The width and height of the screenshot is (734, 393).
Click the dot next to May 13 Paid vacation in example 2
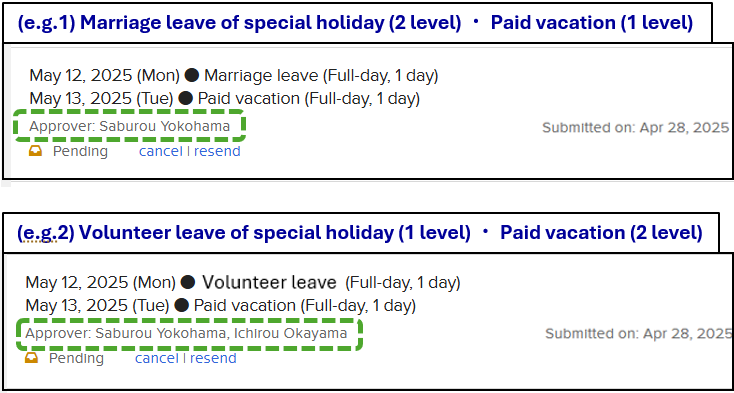tap(181, 306)
